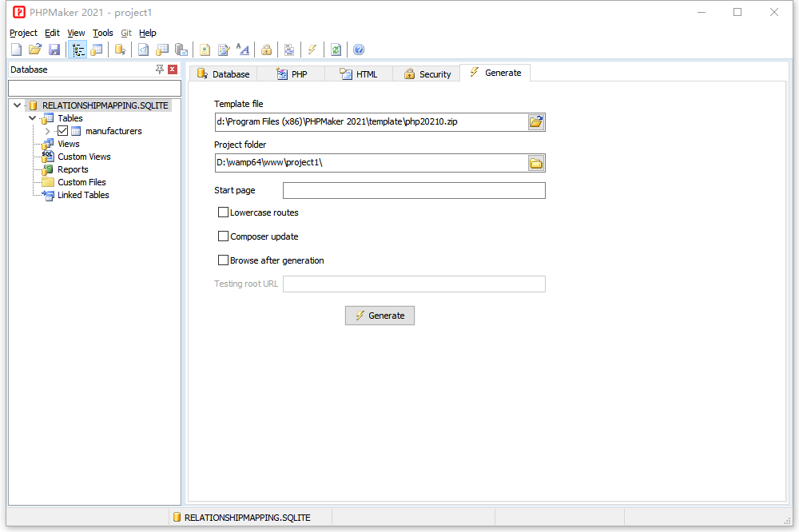Open the Project menu

pyautogui.click(x=23, y=33)
